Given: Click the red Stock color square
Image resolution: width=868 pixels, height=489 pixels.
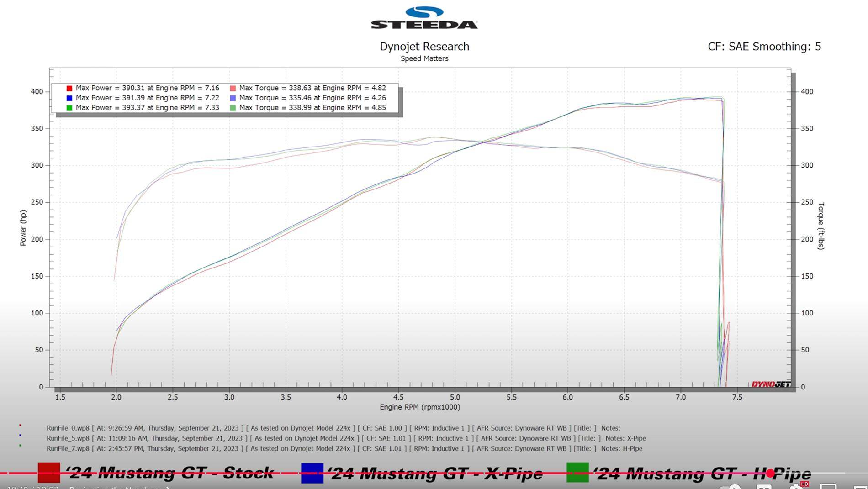Looking at the screenshot, I should [x=49, y=473].
